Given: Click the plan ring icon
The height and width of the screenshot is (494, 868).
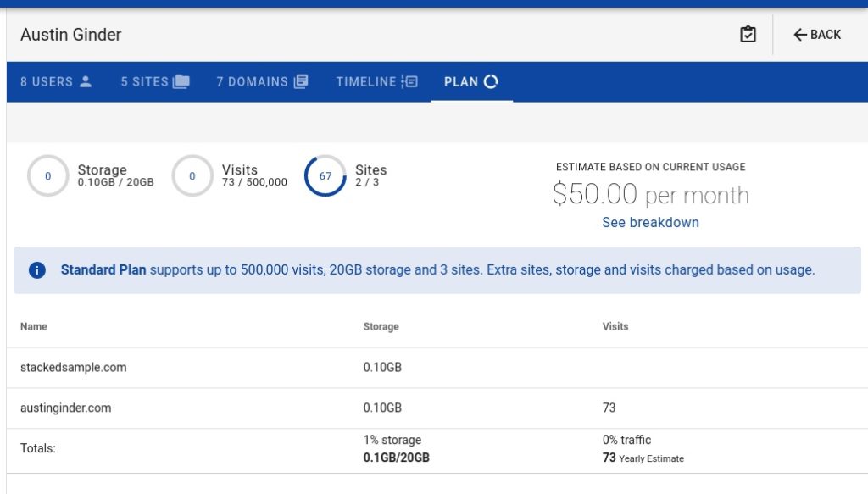Looking at the screenshot, I should 491,82.
